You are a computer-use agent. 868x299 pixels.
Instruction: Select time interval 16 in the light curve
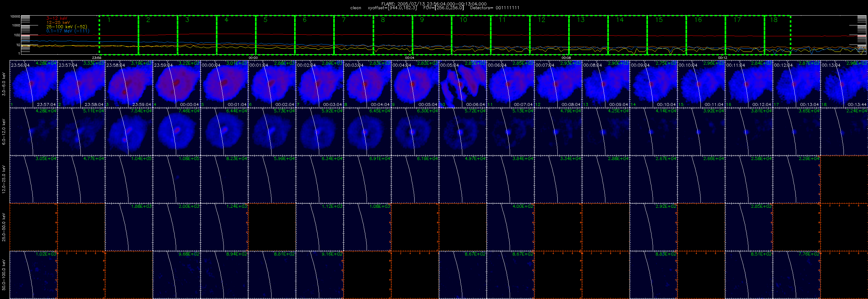706,35
